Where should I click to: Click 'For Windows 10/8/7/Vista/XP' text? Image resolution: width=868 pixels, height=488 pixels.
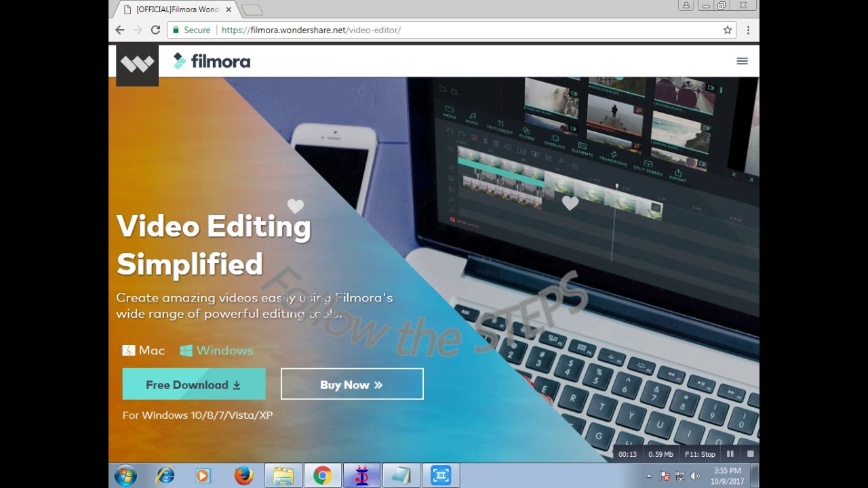coord(197,415)
